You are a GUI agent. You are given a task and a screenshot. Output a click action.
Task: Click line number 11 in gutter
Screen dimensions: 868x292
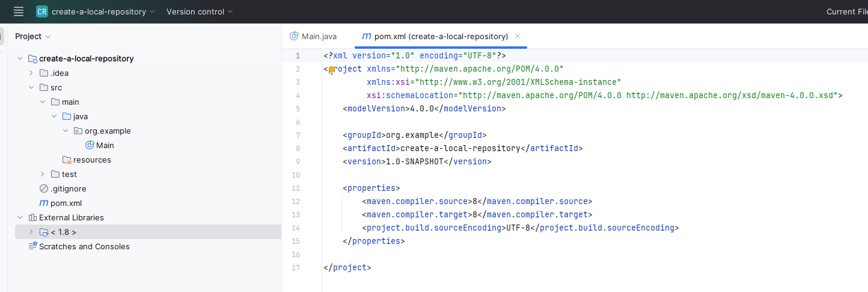click(295, 188)
